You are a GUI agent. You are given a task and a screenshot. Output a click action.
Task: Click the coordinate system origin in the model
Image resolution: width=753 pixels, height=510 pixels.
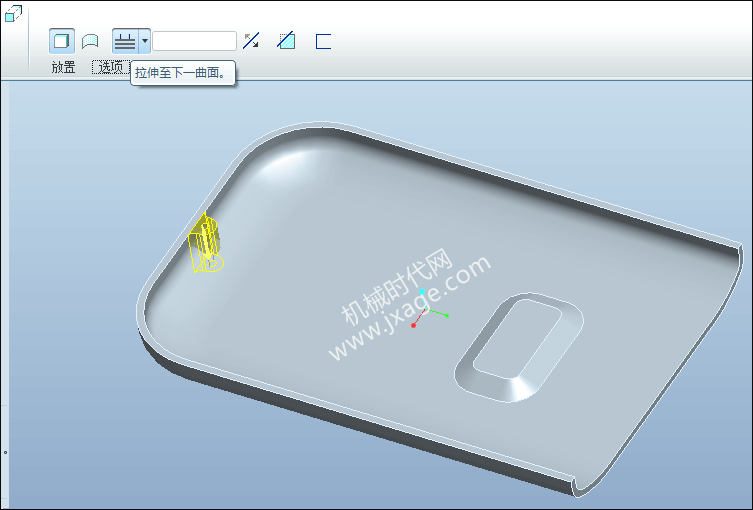click(x=424, y=311)
